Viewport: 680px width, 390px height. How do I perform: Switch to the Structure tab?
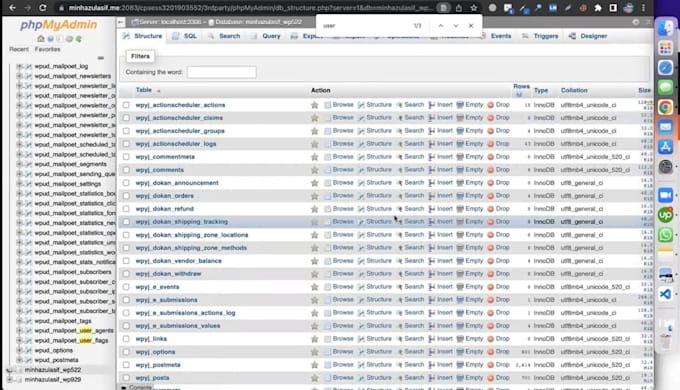point(143,36)
